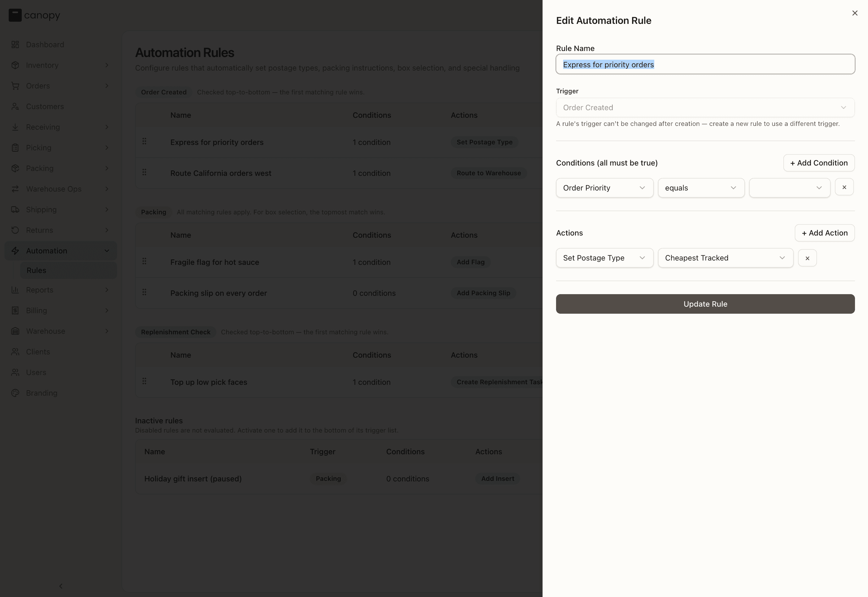Viewport: 868px width, 597px height.
Task: Click the Replenishment Check section label
Action: [x=176, y=332]
